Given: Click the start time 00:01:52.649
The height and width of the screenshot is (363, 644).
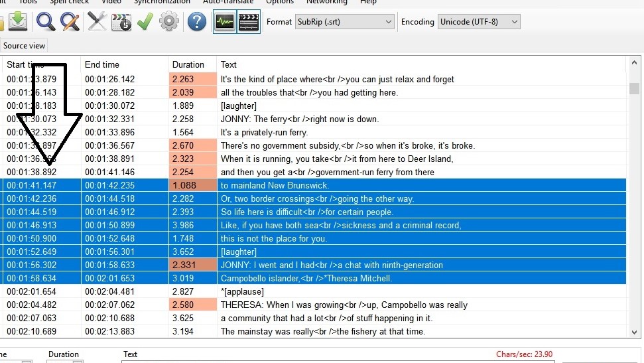Looking at the screenshot, I should click(x=32, y=252).
